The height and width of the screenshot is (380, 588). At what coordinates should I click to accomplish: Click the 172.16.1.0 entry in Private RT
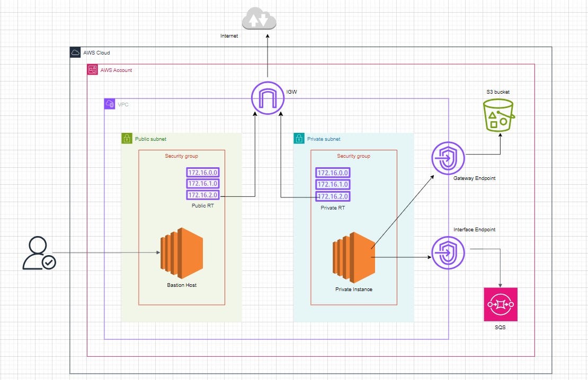click(x=333, y=184)
